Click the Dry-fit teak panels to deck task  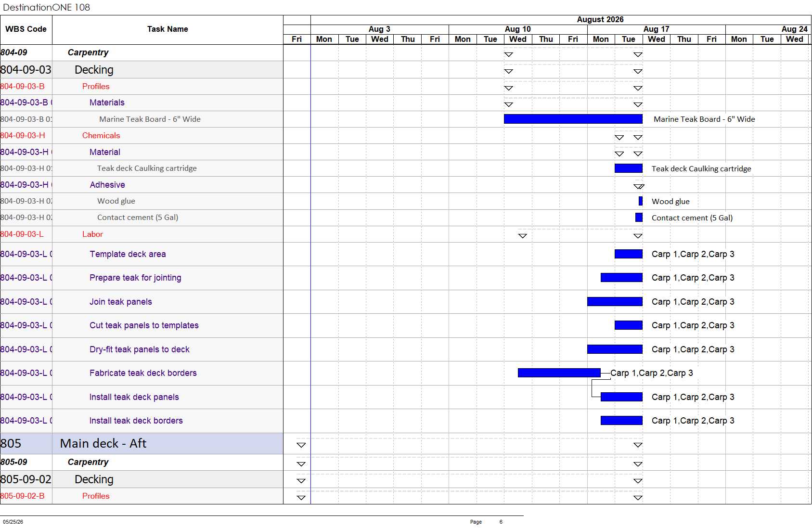tap(140, 349)
